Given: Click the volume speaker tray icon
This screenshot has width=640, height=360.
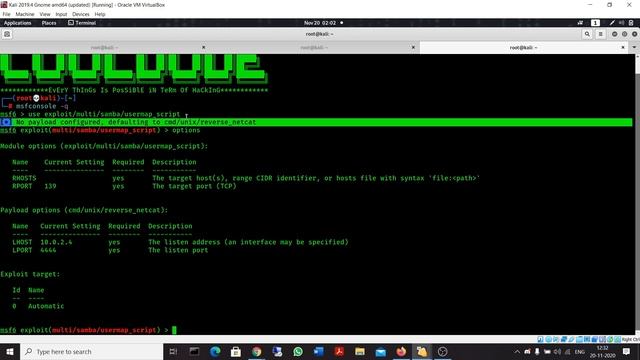Looking at the screenshot, I should (x=557, y=351).
